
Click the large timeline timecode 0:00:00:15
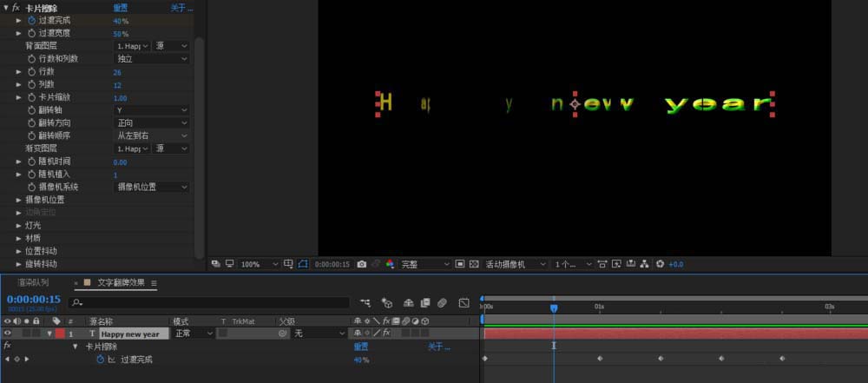point(34,300)
